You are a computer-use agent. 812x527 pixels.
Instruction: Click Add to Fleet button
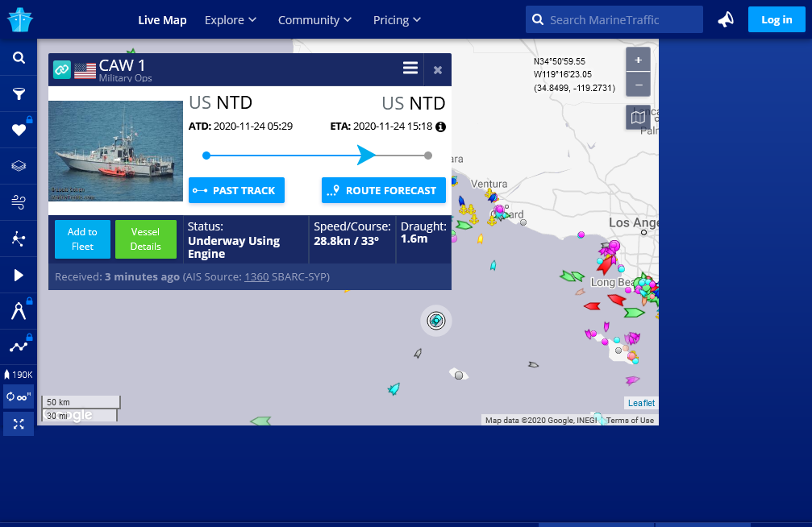coord(82,239)
